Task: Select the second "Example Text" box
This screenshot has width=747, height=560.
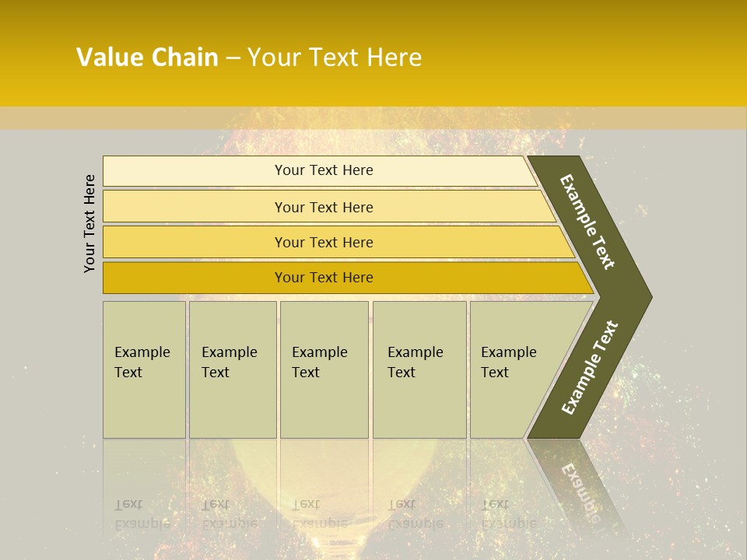Action: tap(232, 369)
